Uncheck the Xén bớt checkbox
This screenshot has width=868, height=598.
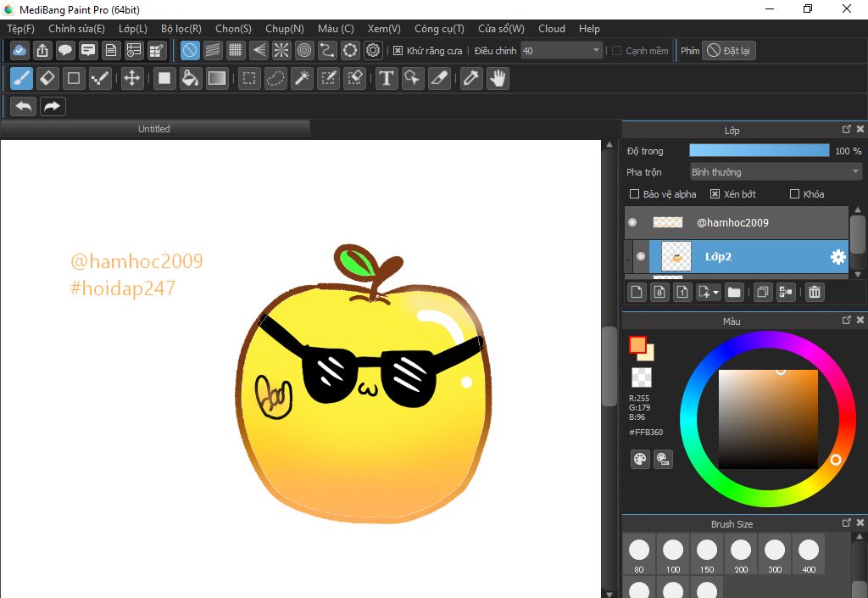pos(715,194)
